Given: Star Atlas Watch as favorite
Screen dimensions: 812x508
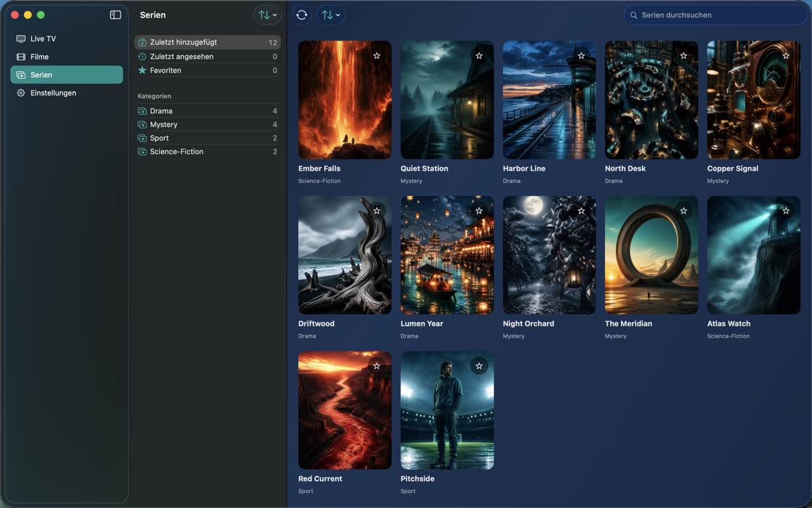Looking at the screenshot, I should (x=786, y=211).
